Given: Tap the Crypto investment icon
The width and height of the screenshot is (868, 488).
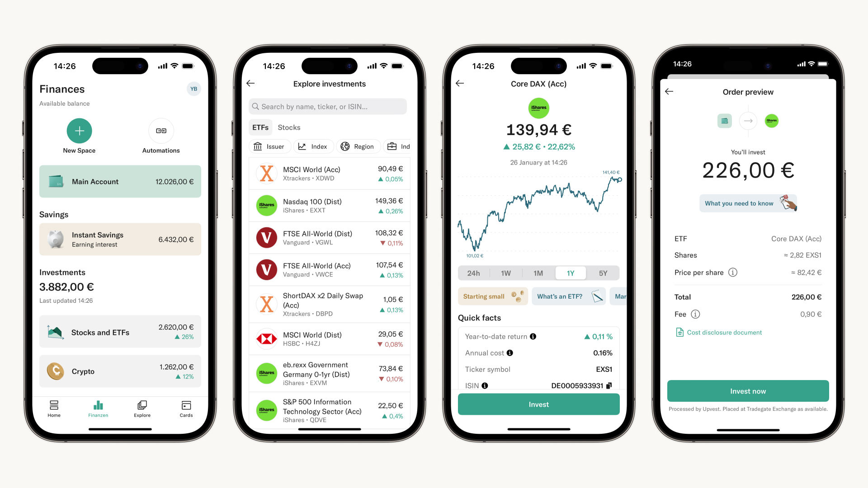Looking at the screenshot, I should point(57,371).
